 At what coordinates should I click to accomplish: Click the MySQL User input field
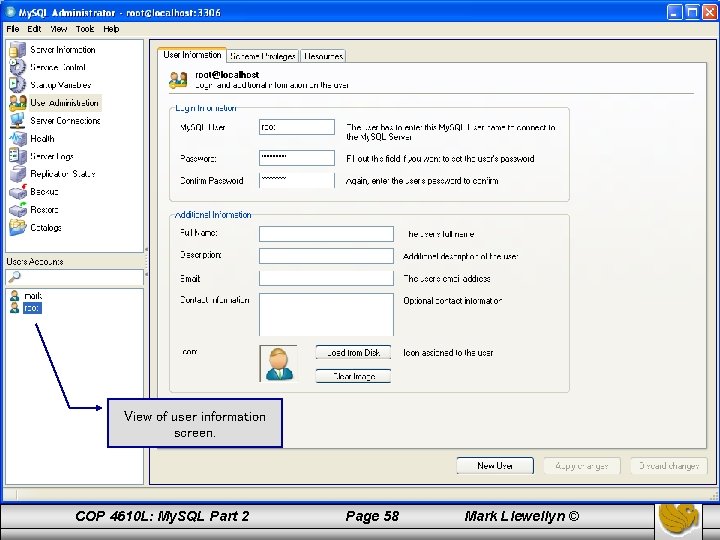[297, 127]
